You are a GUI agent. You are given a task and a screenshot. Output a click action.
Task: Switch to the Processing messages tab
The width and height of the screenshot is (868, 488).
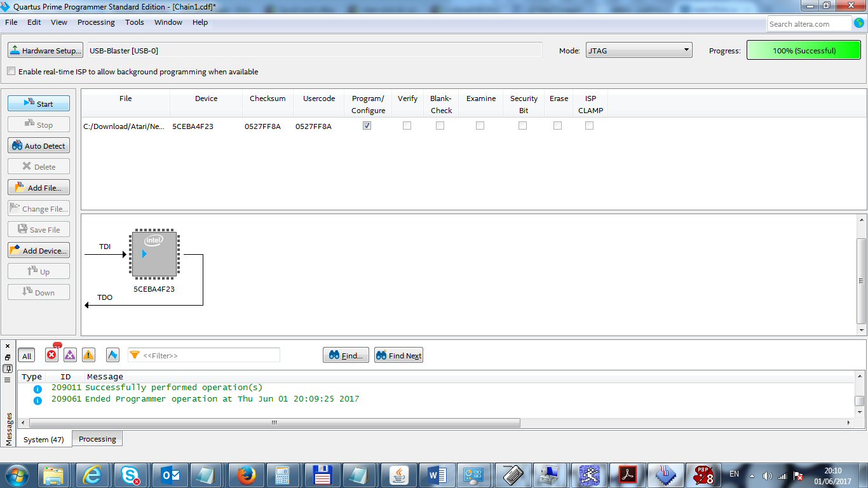tap(97, 438)
